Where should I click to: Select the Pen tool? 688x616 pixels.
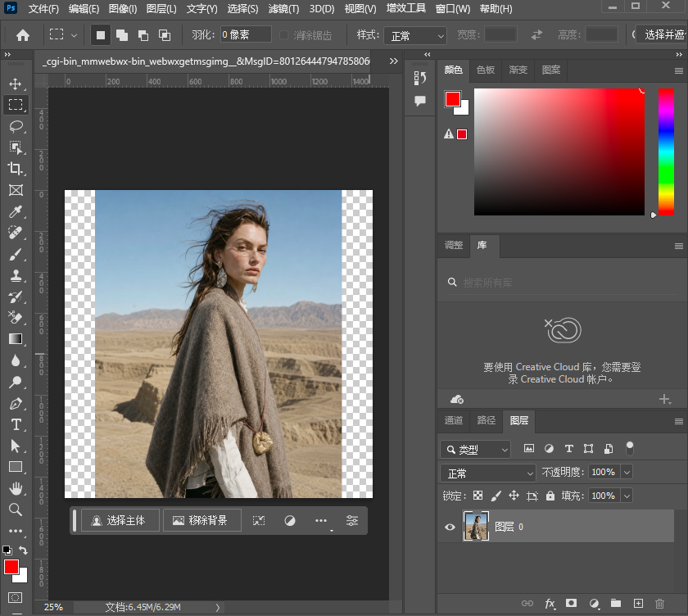click(16, 403)
